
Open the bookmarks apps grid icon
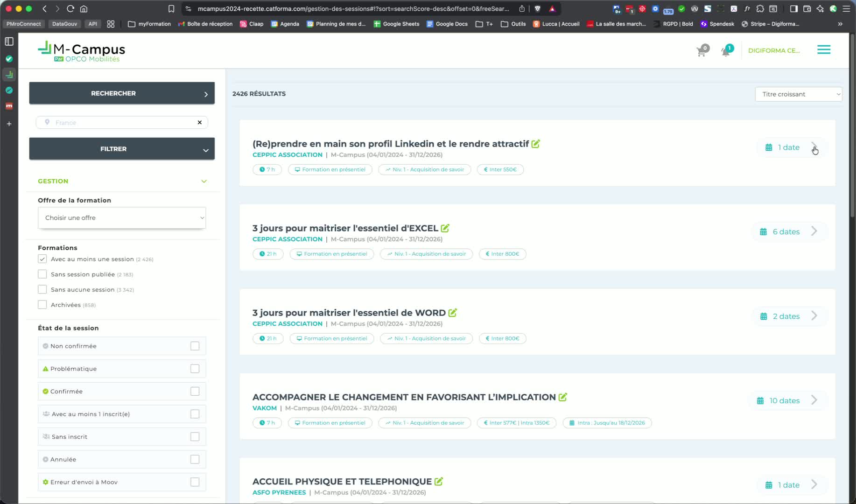111,24
